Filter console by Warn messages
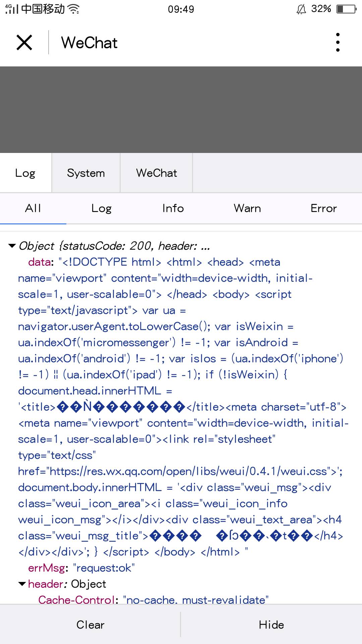This screenshot has width=362, height=644. 247,208
